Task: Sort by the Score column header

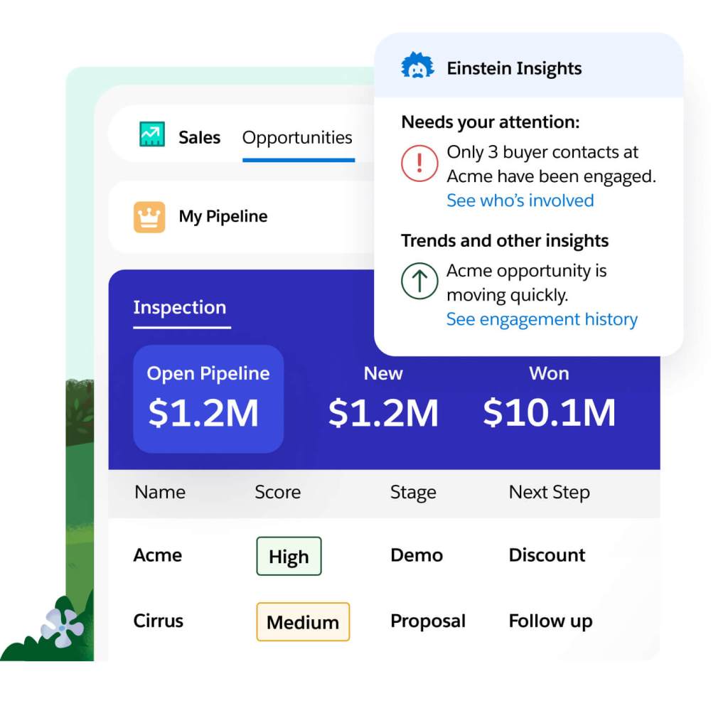Action: tap(278, 492)
